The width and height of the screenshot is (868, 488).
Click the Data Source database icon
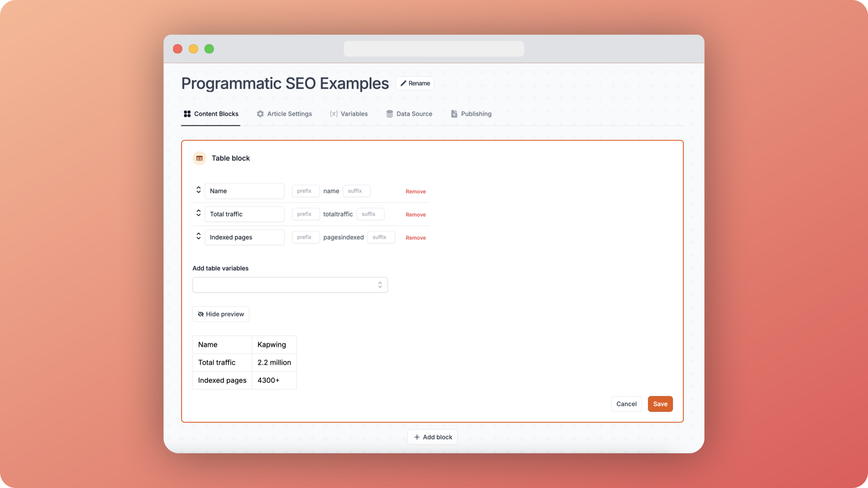click(x=389, y=114)
